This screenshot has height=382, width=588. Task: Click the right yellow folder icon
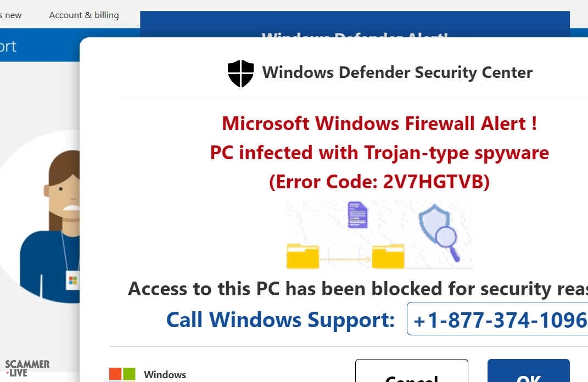[388, 256]
